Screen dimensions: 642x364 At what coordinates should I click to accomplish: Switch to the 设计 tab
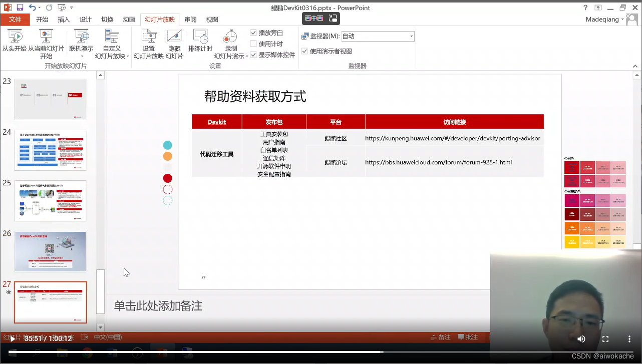click(86, 20)
